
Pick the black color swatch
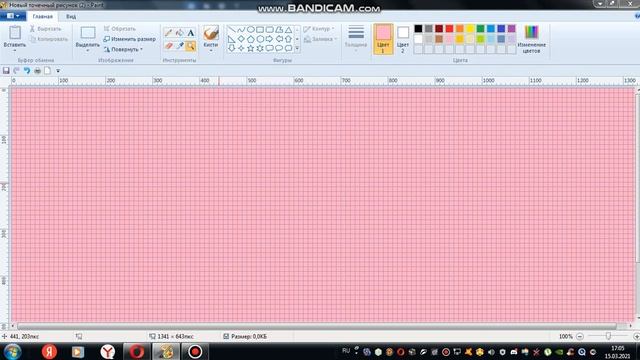418,28
